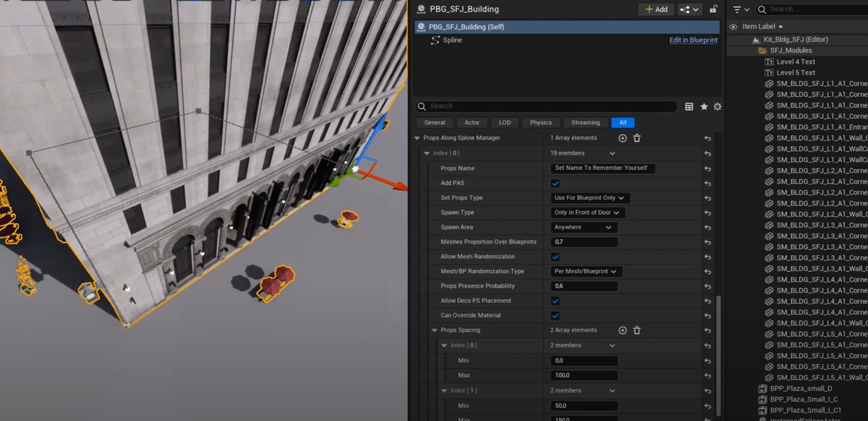Open the Physics filter tab

pyautogui.click(x=541, y=122)
